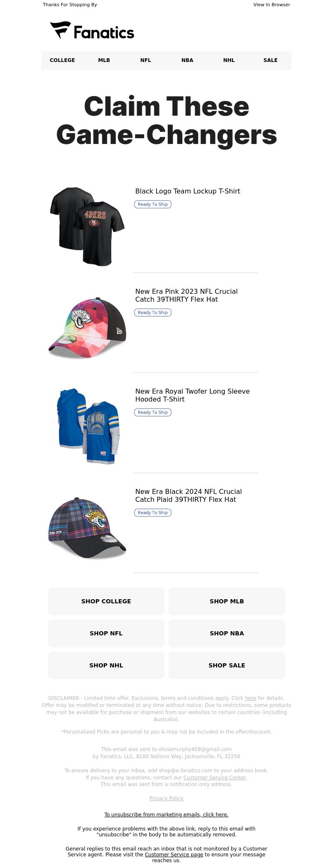
Task: Click the SHOP SALE button
Action: (227, 665)
